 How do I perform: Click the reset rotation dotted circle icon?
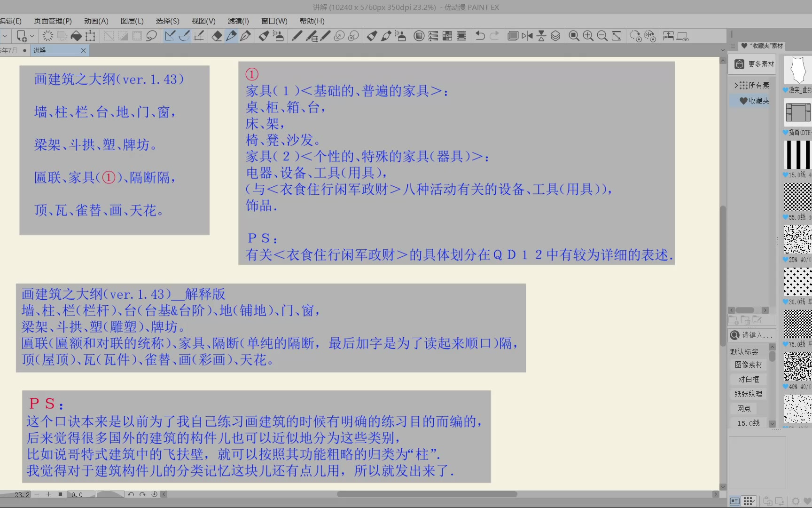pyautogui.click(x=635, y=36)
